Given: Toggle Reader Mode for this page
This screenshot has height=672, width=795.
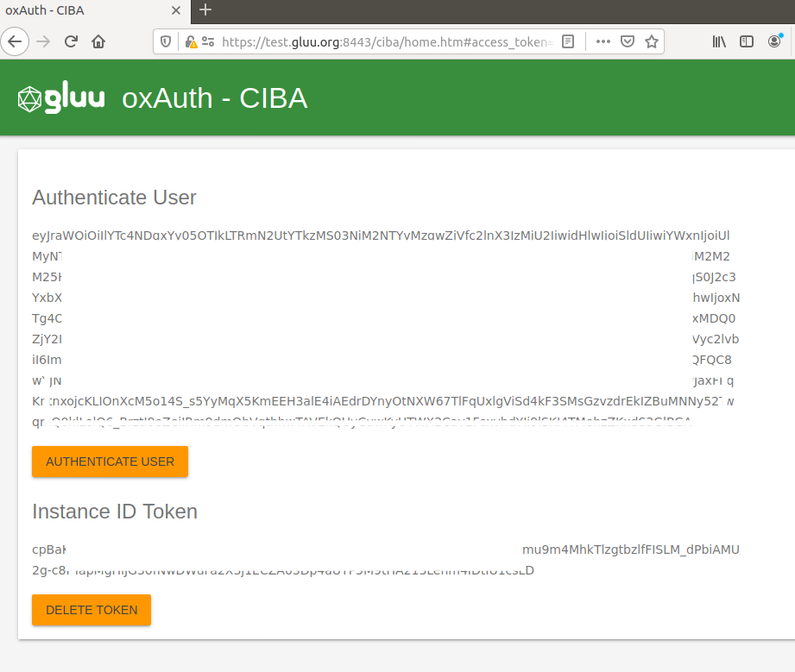Looking at the screenshot, I should point(568,41).
